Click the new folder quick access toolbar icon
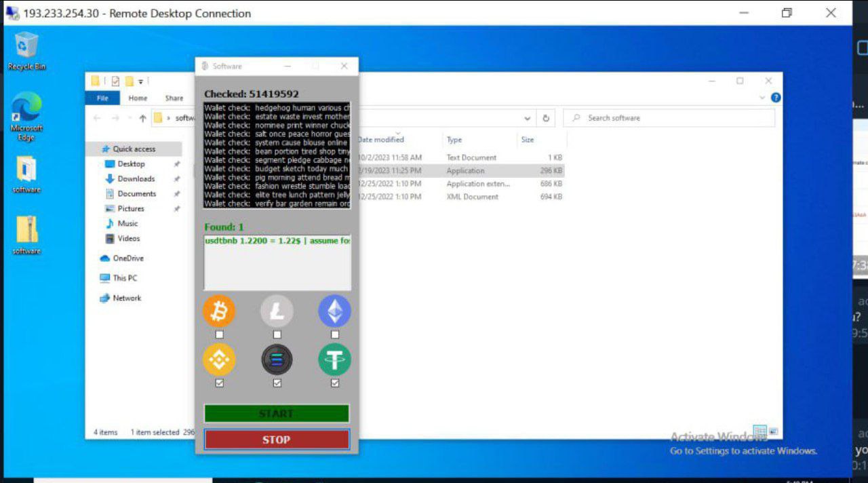The width and height of the screenshot is (868, 483). point(129,81)
